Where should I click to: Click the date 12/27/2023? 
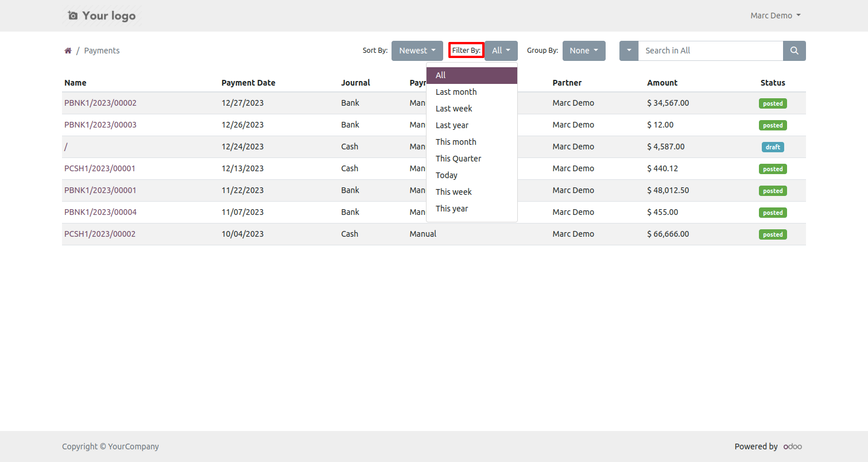(243, 103)
